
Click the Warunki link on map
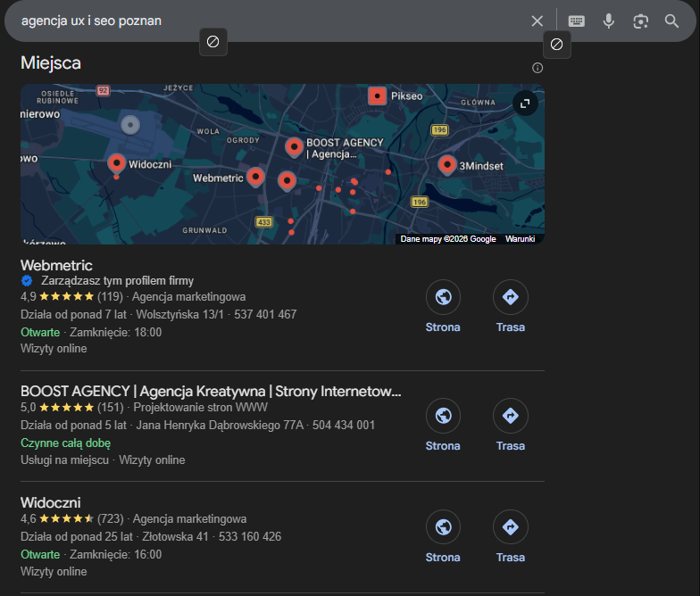(x=520, y=239)
